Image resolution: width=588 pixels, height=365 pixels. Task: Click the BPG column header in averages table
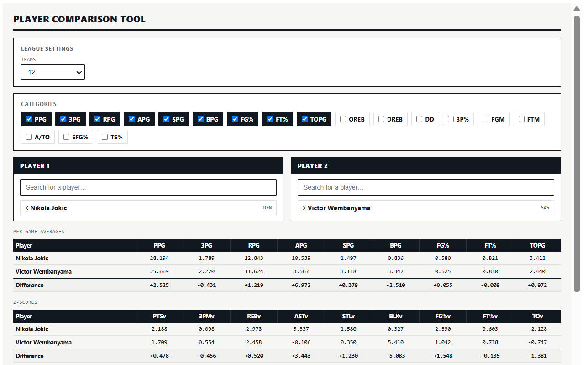point(396,245)
